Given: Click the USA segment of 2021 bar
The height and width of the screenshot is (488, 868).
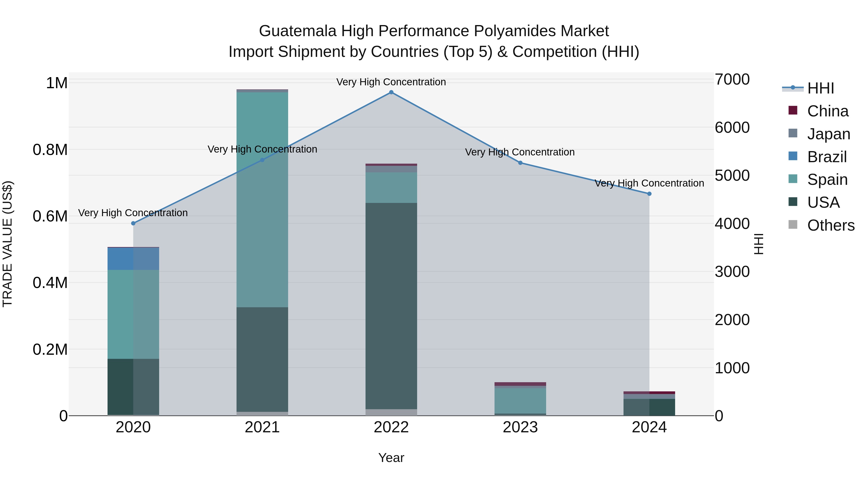Looking at the screenshot, I should click(x=263, y=359).
